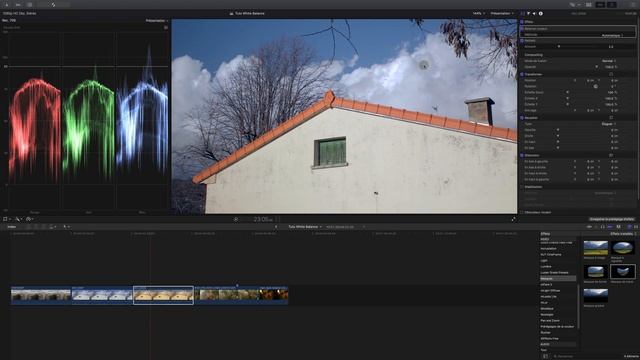Toggle the transitions browser icon above the timeline

point(636,227)
